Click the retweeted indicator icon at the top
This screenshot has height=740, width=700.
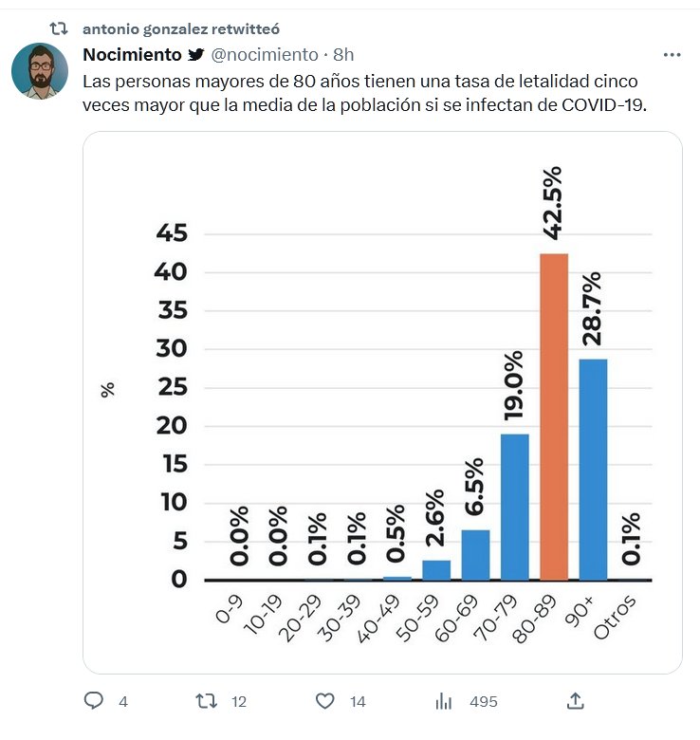[x=58, y=29]
